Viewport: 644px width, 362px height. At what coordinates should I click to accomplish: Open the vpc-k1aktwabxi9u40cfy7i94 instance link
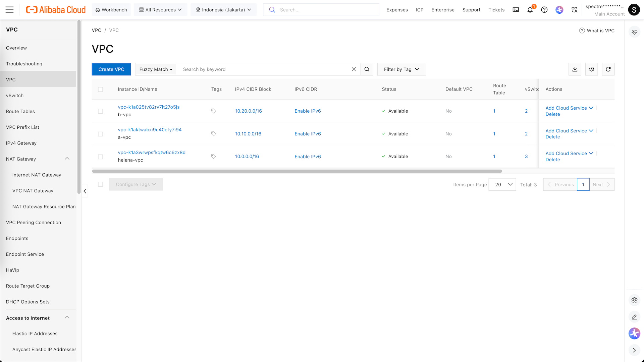click(150, 130)
